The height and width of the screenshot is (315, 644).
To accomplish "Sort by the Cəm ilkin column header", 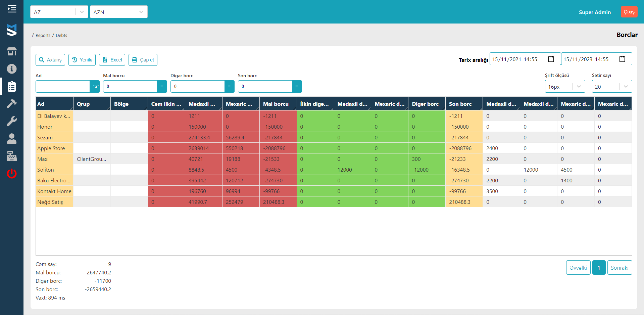I will (x=166, y=104).
